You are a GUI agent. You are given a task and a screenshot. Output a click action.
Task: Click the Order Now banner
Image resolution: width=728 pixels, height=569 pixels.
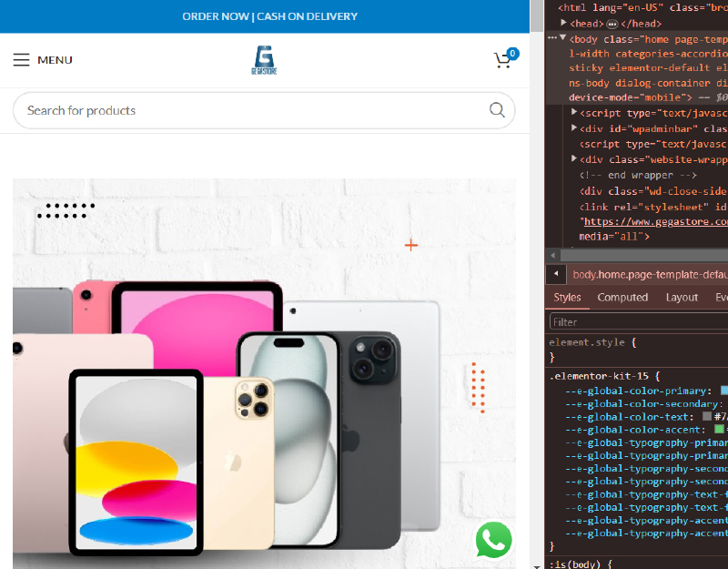coord(269,16)
